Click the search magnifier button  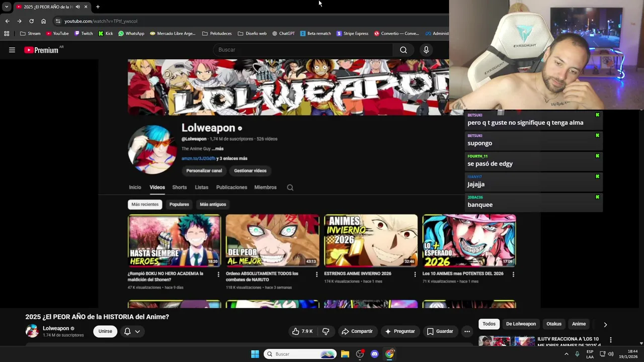pos(404,50)
